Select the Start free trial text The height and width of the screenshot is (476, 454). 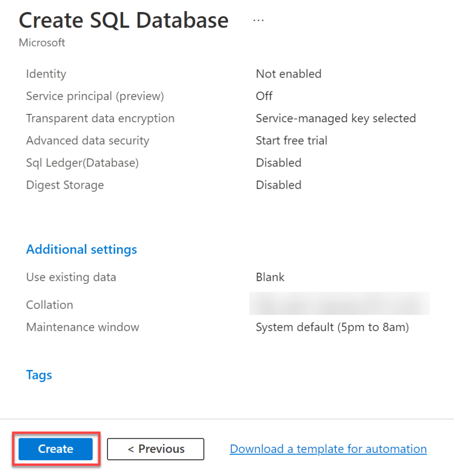point(292,140)
